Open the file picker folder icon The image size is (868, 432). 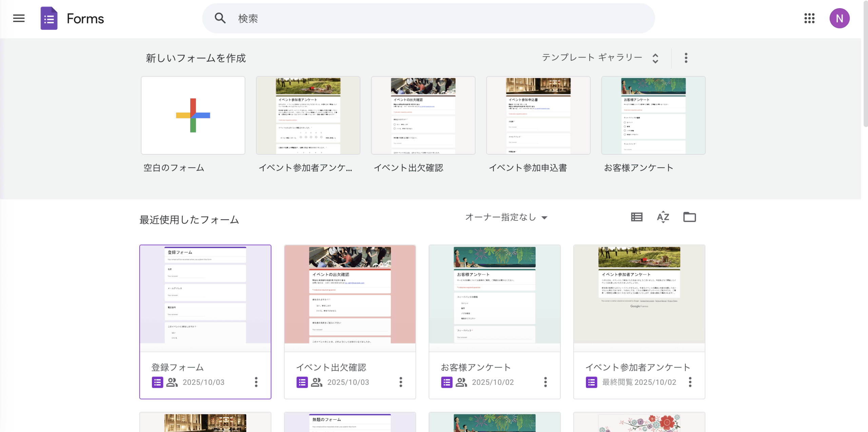pos(689,217)
